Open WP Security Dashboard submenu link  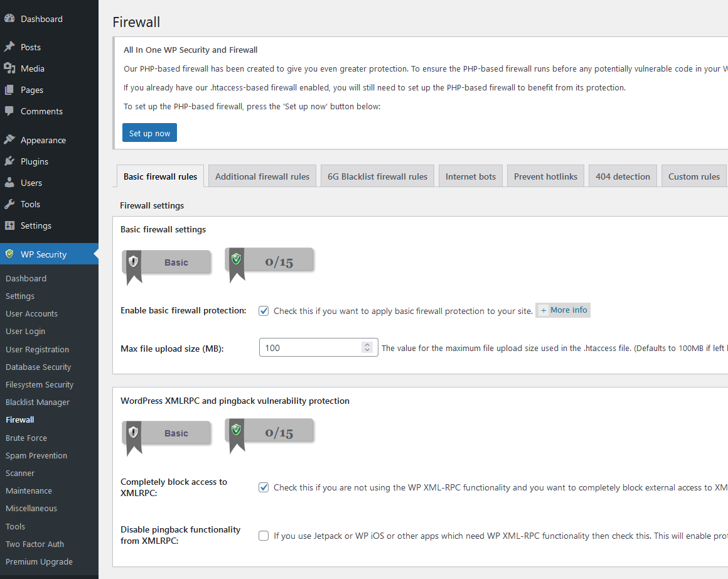tap(26, 278)
